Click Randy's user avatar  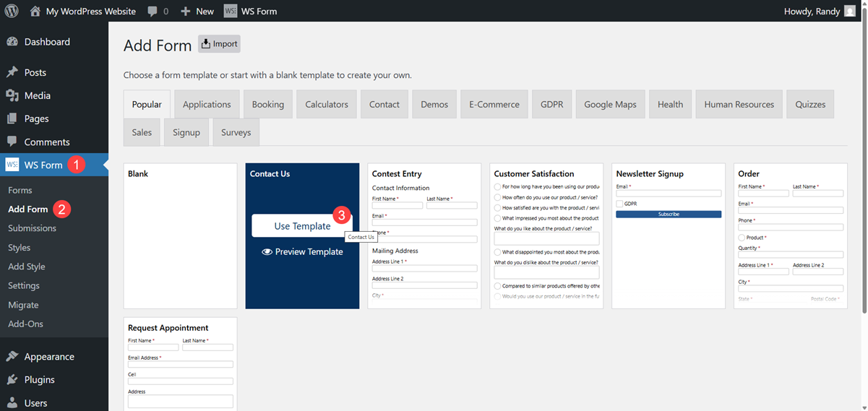[850, 11]
